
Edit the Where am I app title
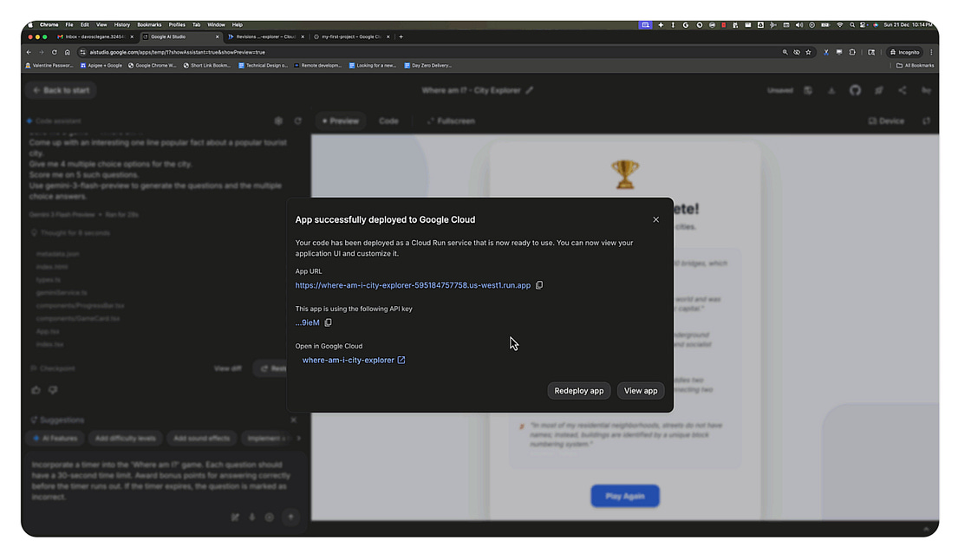[530, 90]
